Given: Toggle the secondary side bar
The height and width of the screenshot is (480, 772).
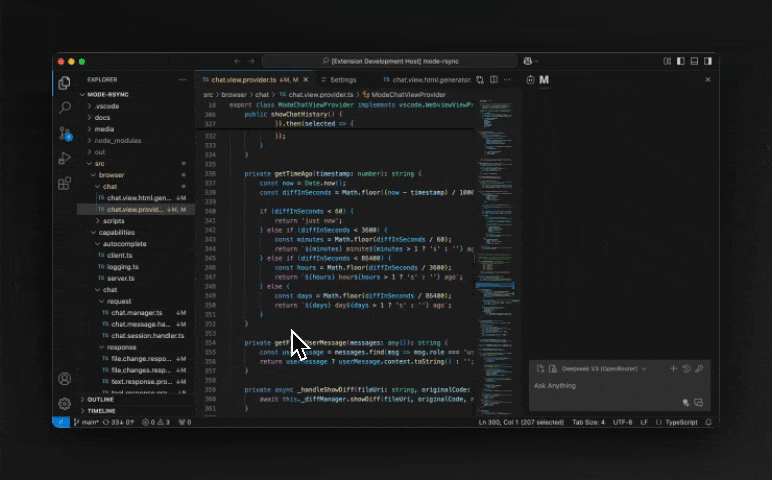Looking at the screenshot, I should click(708, 61).
